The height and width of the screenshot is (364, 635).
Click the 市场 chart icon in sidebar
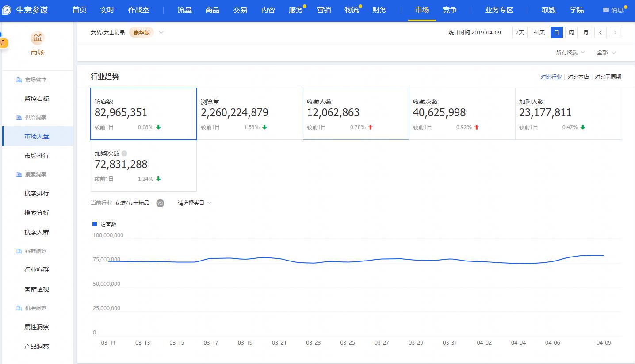pos(38,38)
